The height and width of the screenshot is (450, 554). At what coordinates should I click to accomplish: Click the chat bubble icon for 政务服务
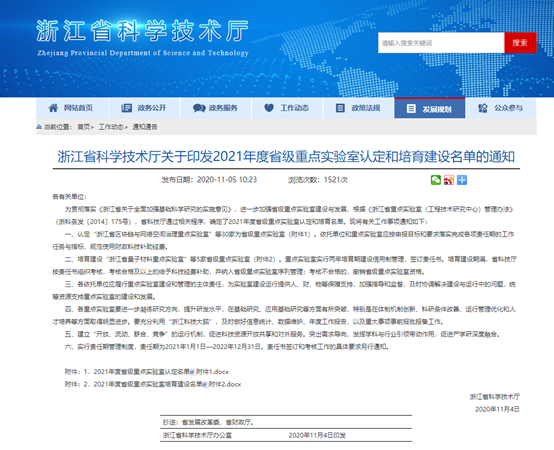pos(199,108)
